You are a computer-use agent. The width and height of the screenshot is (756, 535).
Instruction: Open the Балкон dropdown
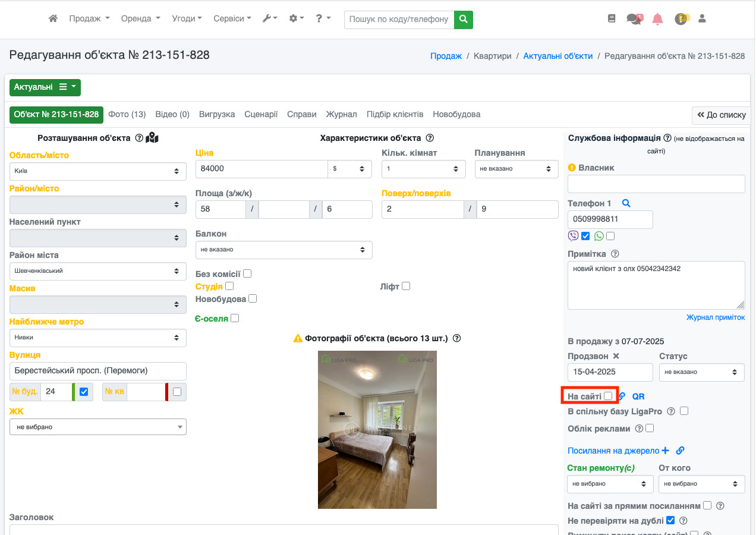tap(283, 250)
